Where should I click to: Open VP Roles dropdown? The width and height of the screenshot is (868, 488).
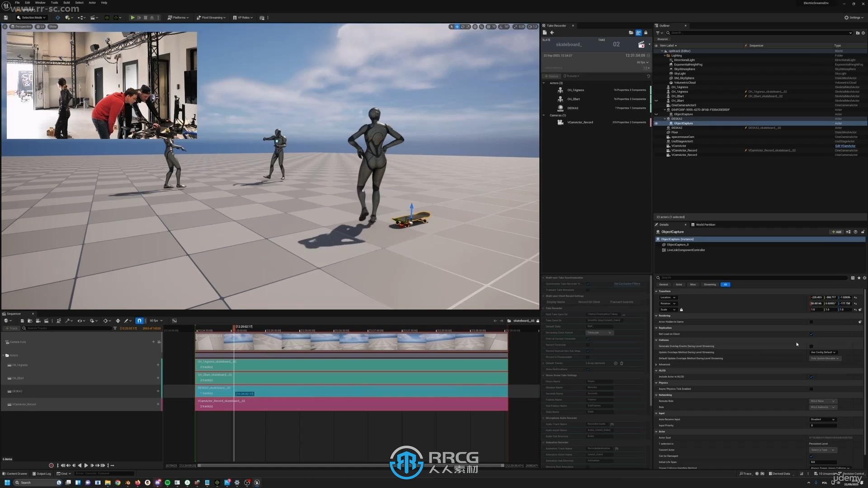(x=243, y=18)
